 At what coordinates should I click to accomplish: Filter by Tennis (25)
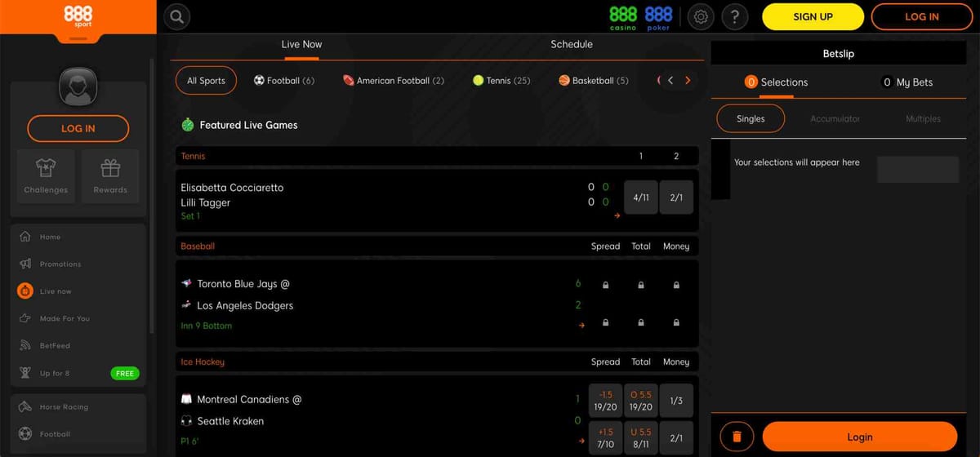coord(501,81)
